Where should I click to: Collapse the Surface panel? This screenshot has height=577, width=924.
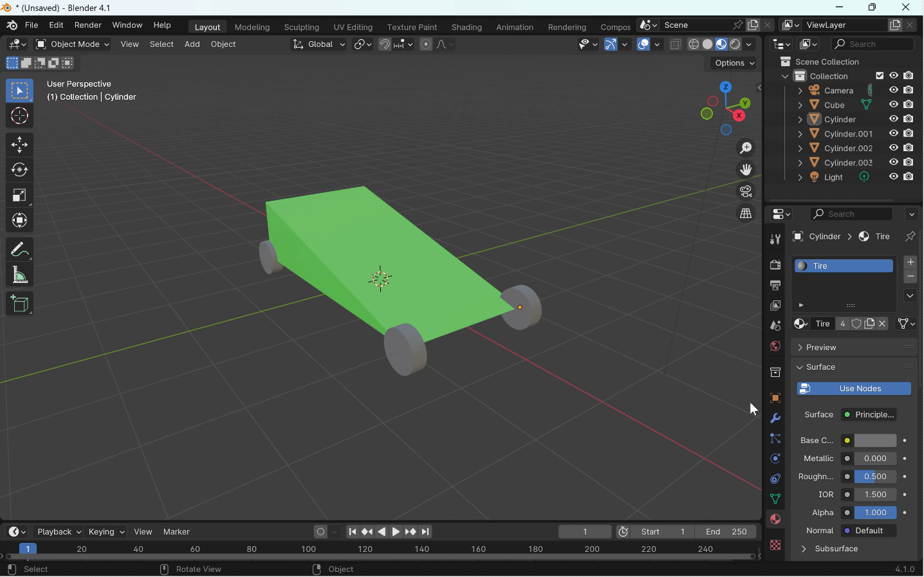coord(854,367)
